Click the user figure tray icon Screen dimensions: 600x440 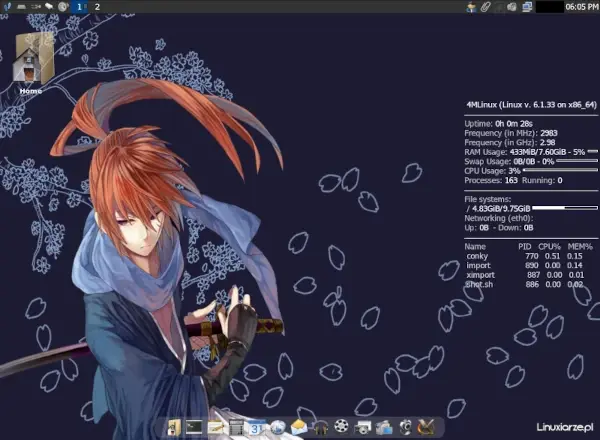(471, 7)
